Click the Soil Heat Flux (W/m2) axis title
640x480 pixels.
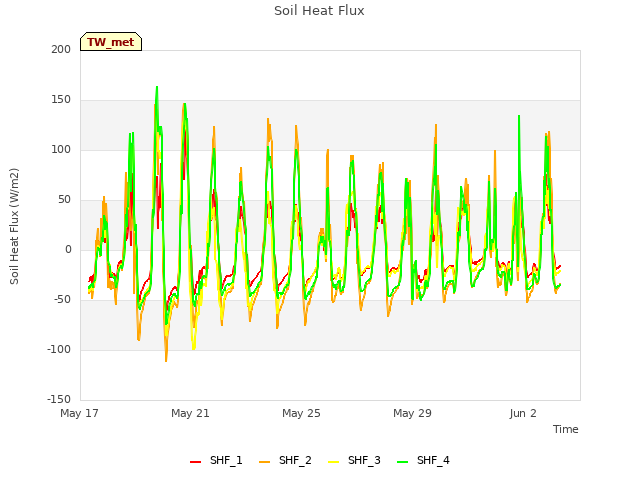[x=14, y=226]
